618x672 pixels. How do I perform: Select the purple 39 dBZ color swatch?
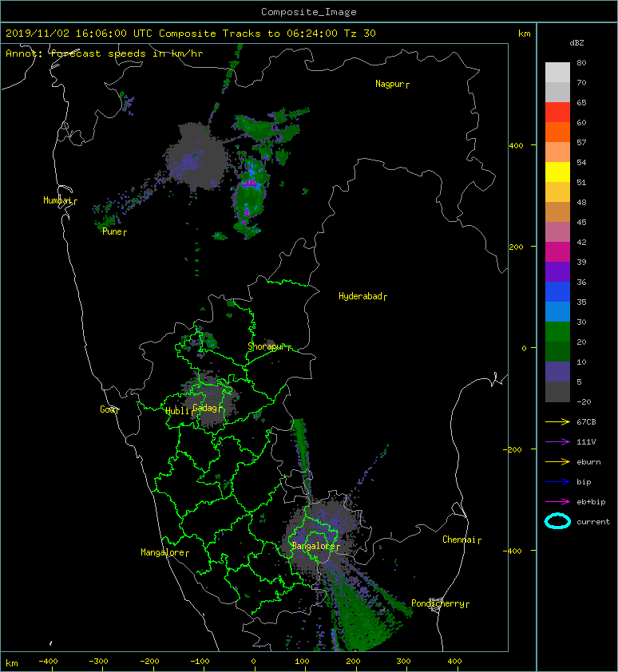[x=557, y=272]
